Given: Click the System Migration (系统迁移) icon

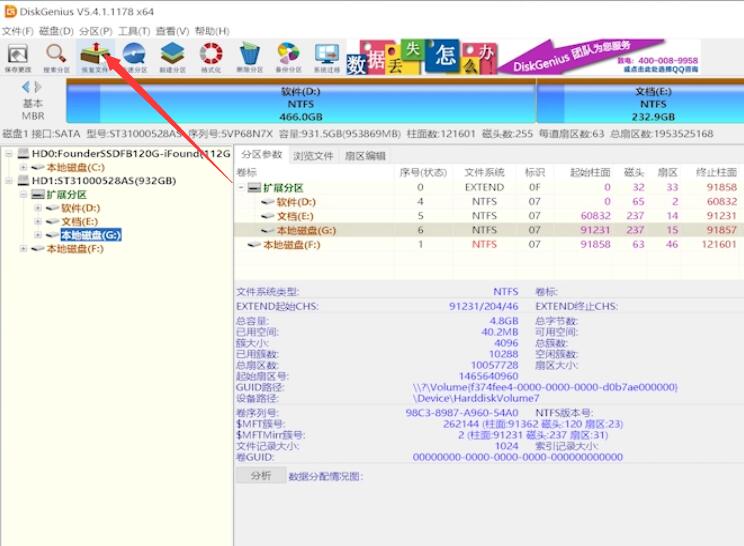Looking at the screenshot, I should point(327,57).
